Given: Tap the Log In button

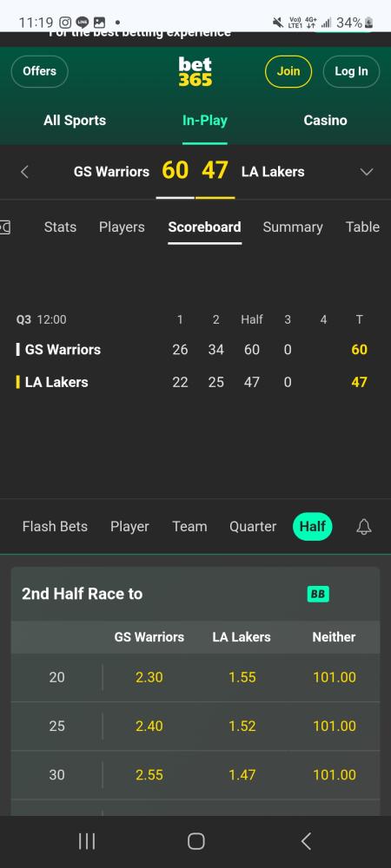Looking at the screenshot, I should [x=351, y=71].
